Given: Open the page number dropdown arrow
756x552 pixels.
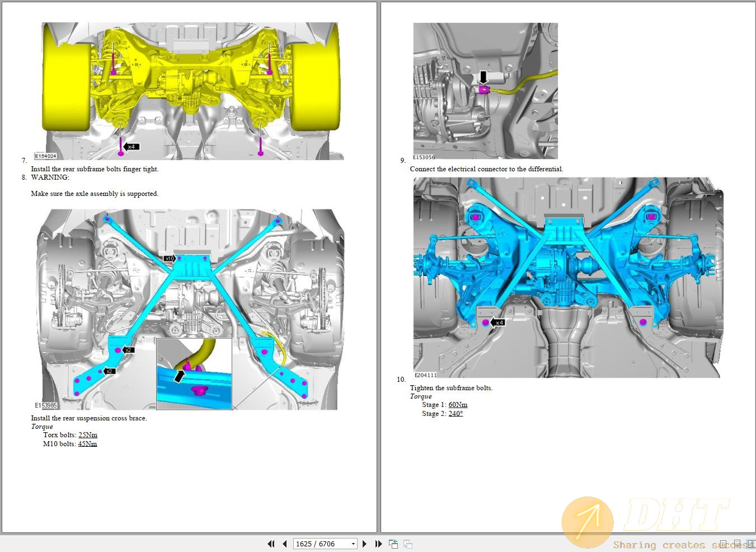Looking at the screenshot, I should tap(353, 544).
